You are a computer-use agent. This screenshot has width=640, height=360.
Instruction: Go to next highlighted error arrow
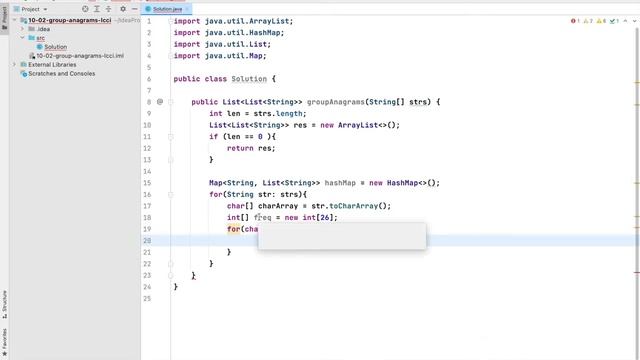[634, 21]
